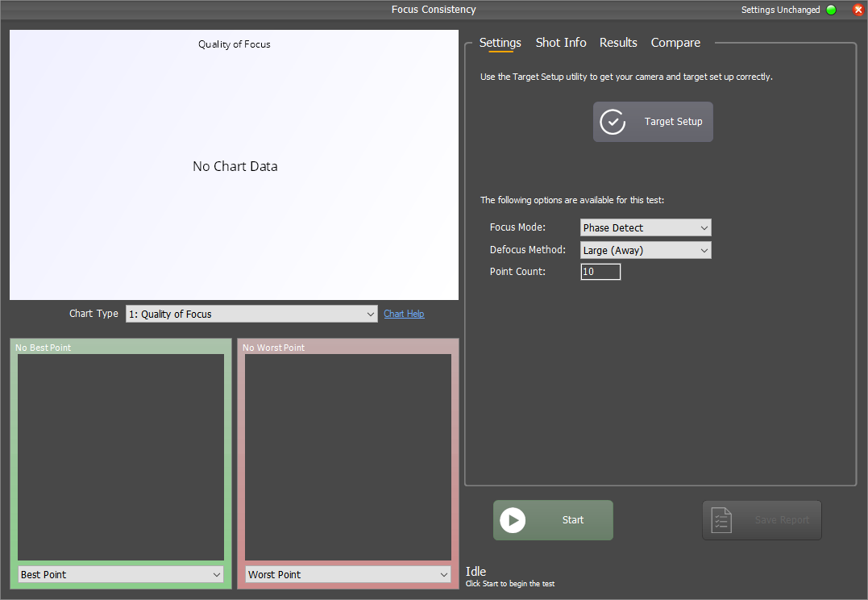This screenshot has width=868, height=600.
Task: Click the No Chart Data text
Action: click(235, 166)
